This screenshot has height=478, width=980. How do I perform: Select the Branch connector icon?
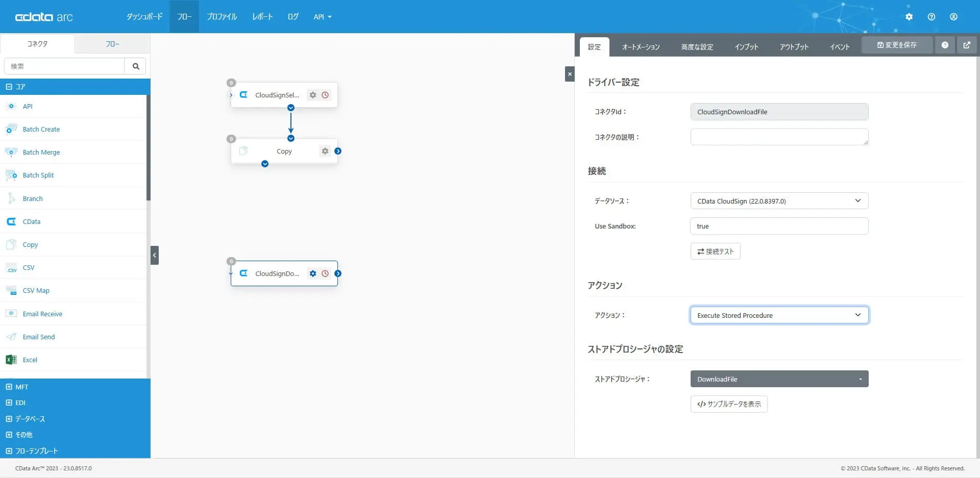click(x=11, y=198)
